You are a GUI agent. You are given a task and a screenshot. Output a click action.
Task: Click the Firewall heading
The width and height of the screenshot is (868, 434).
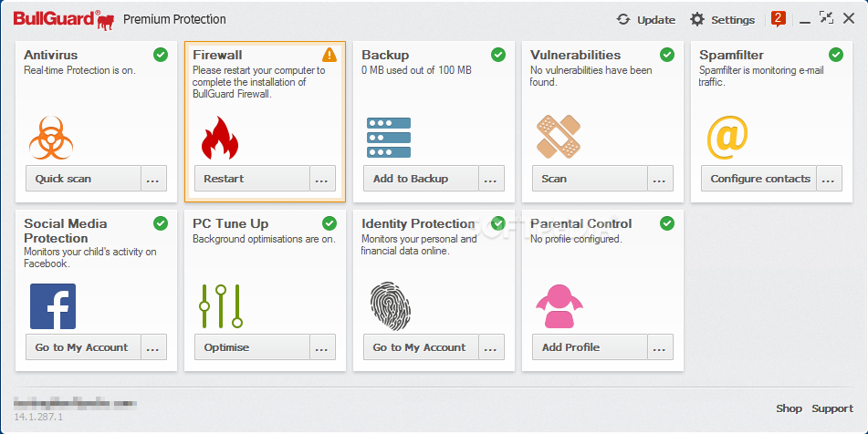click(217, 55)
